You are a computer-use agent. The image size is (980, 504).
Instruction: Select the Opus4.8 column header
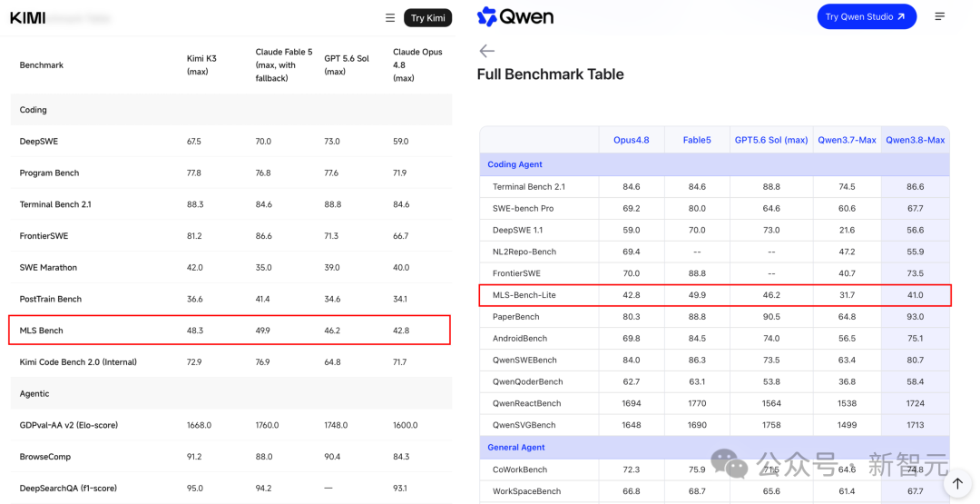click(x=632, y=140)
